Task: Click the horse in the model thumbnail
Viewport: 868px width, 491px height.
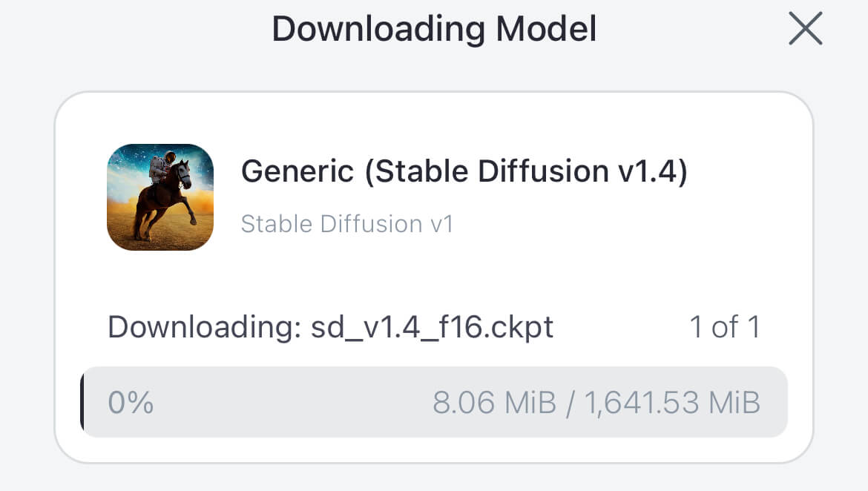Action: tap(166, 202)
